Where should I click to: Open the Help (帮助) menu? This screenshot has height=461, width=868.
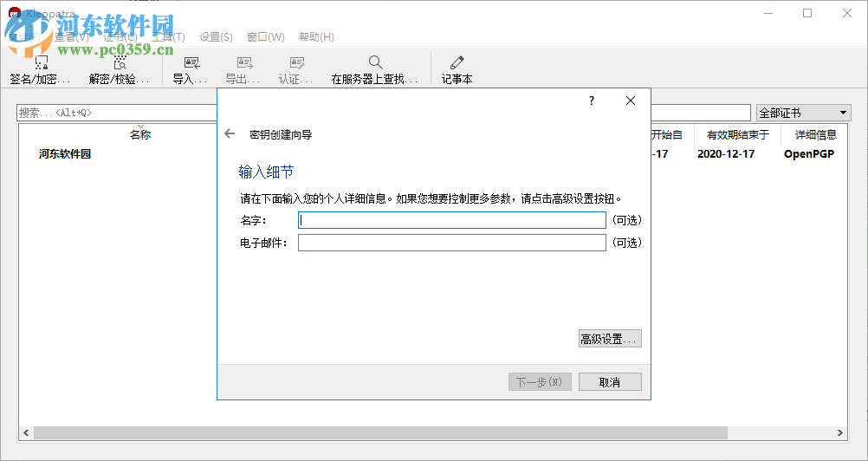(x=317, y=37)
